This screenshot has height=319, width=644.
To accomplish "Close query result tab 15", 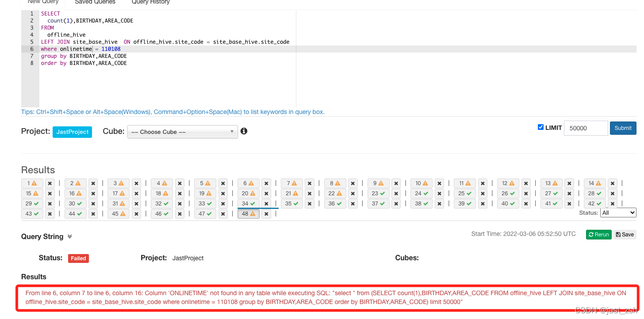I will 50,194.
